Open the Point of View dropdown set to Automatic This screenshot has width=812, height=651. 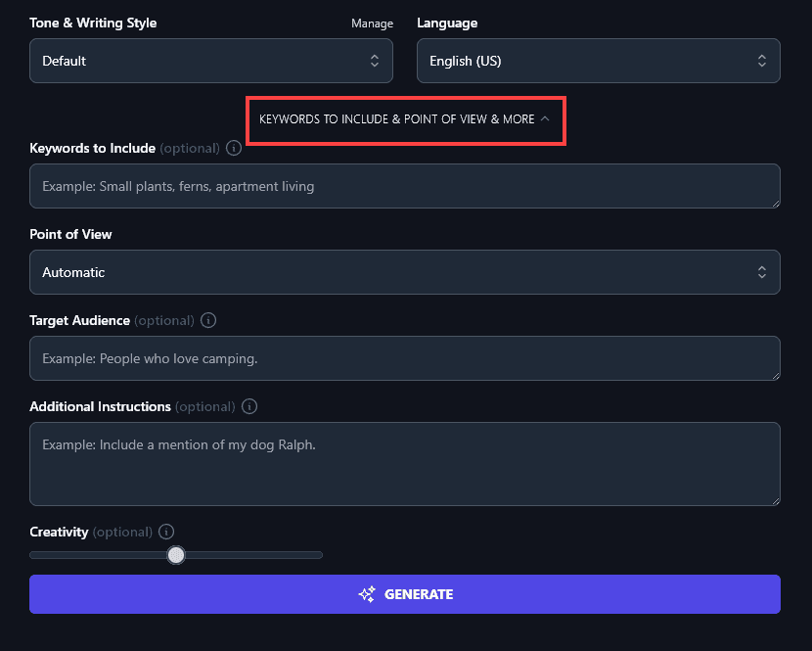[405, 272]
